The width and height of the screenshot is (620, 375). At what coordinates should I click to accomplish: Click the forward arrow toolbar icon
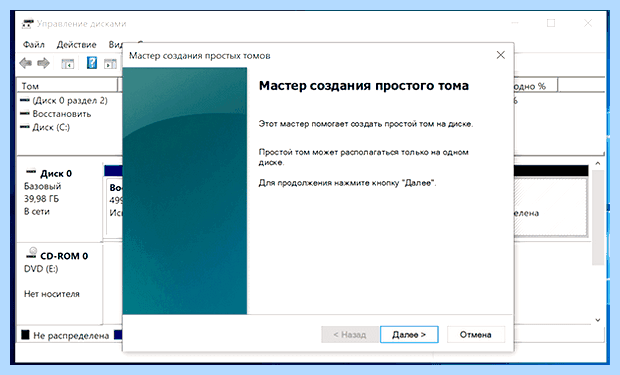pyautogui.click(x=43, y=63)
